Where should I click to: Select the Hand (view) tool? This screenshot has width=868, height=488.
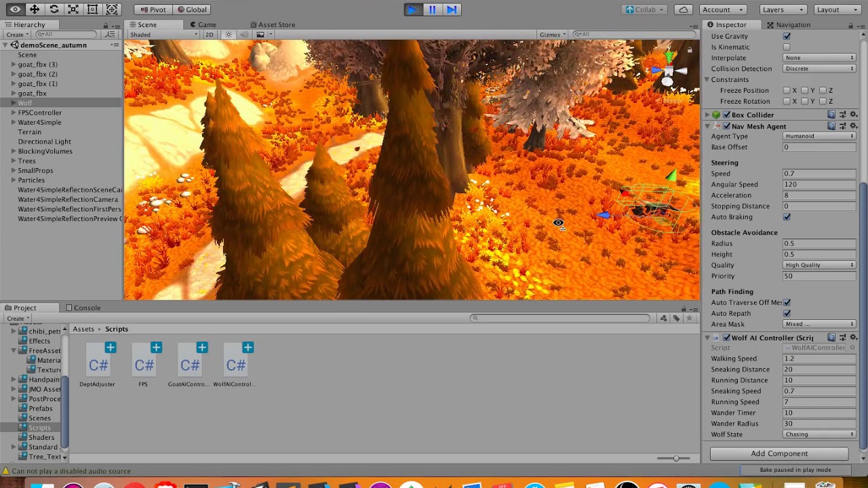coord(15,9)
